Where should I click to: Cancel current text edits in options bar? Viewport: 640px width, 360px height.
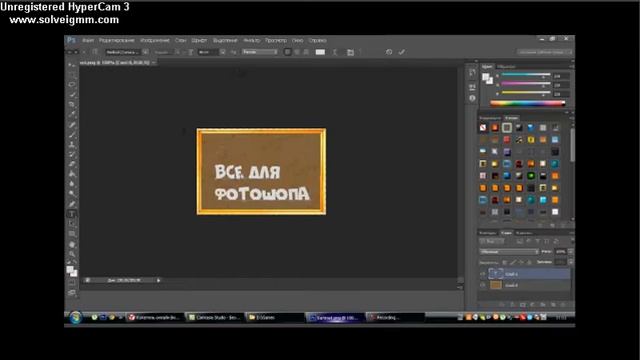(389, 52)
